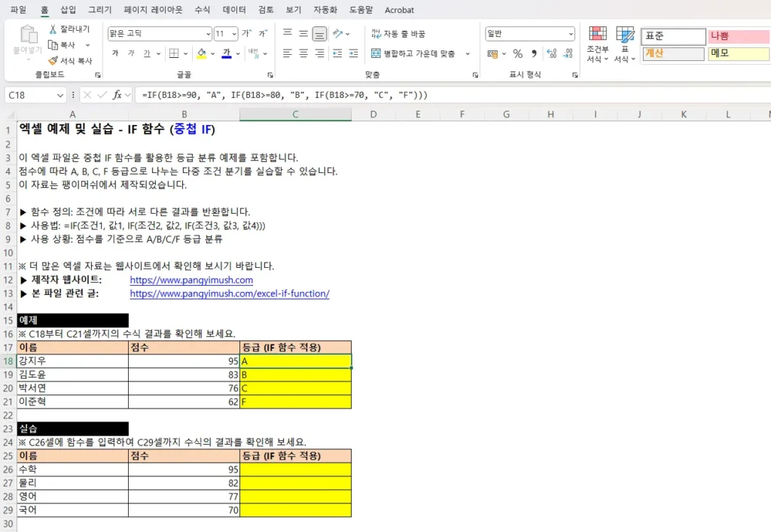Image resolution: width=771 pixels, height=532 pixels.
Task: Click the borders grid icon
Action: coord(174,53)
